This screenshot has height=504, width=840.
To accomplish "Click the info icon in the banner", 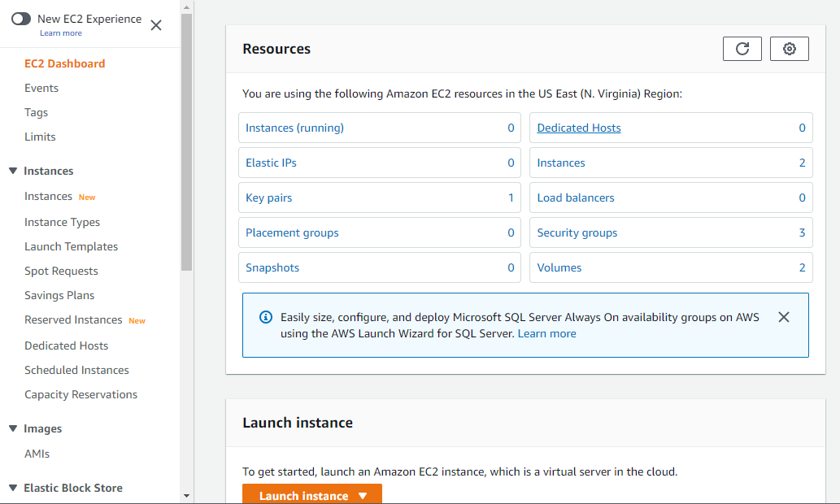I will pos(265,317).
